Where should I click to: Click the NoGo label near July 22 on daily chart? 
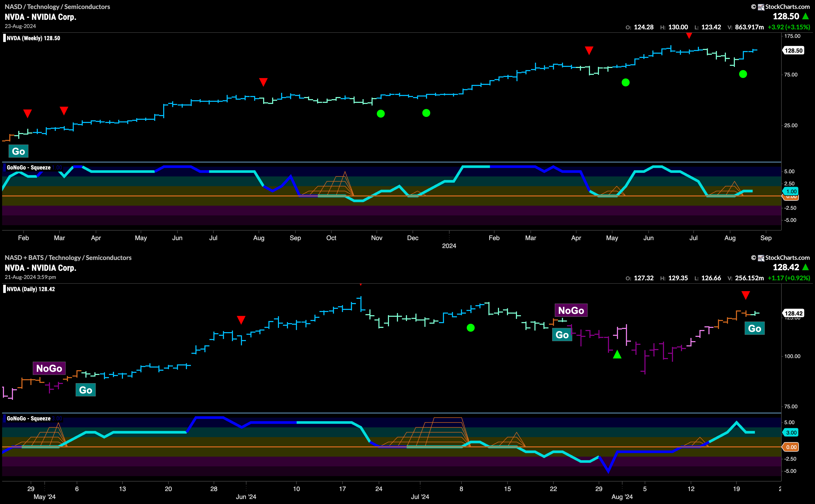pyautogui.click(x=571, y=310)
